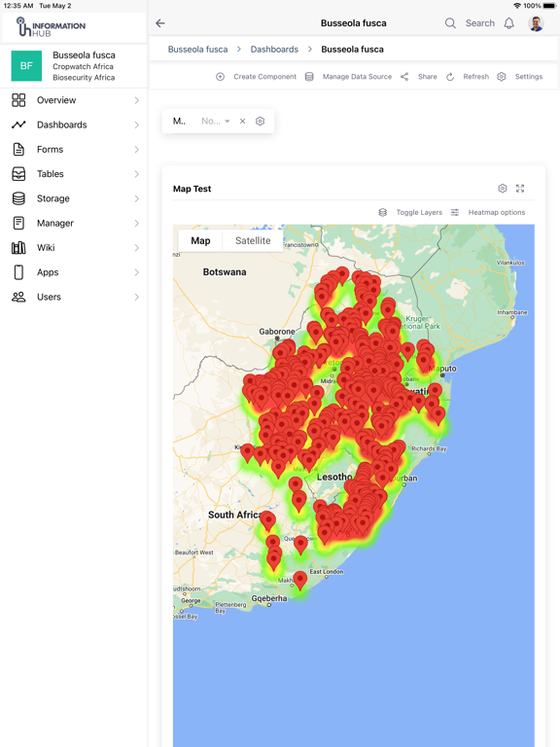Click Create Component button label
The width and height of the screenshot is (560, 747).
pyautogui.click(x=264, y=77)
